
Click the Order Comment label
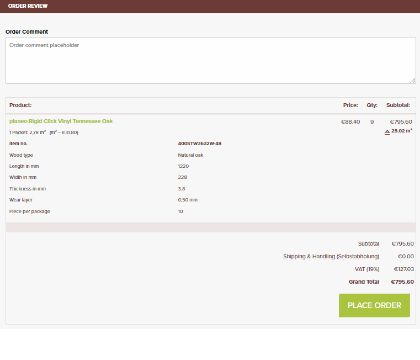[27, 32]
